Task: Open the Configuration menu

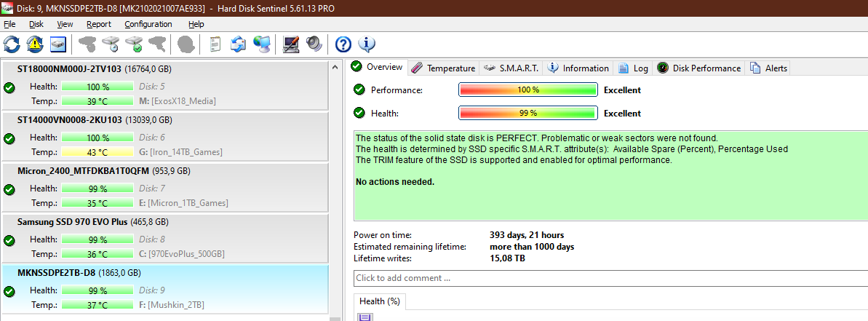Action: [148, 24]
